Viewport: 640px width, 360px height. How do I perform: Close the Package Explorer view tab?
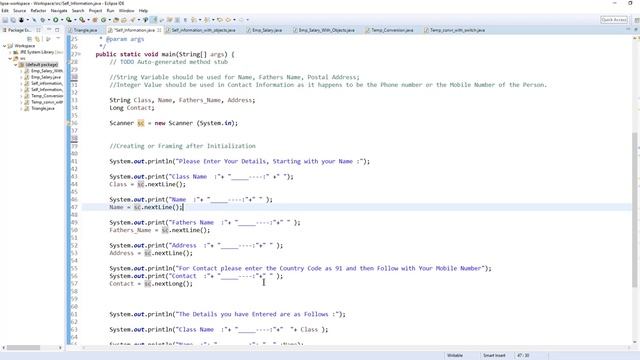[x=38, y=30]
